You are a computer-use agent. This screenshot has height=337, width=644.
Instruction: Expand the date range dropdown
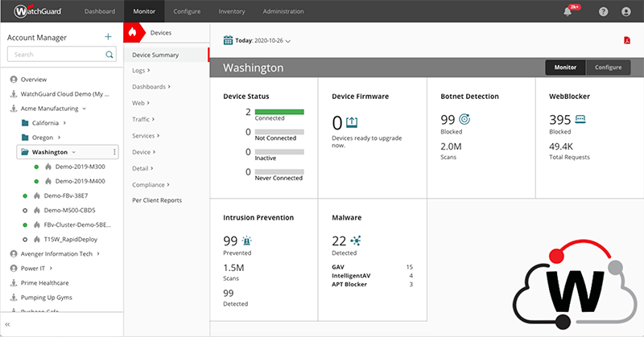point(288,41)
